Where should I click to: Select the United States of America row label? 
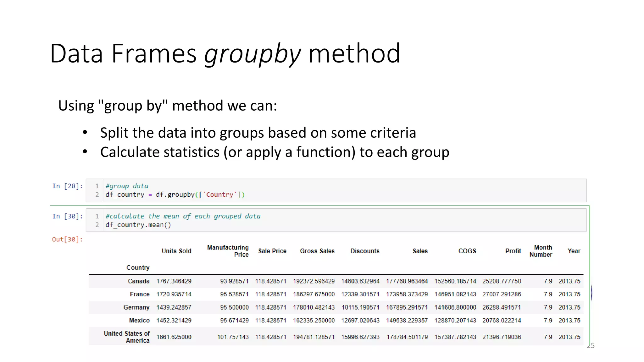[x=127, y=337]
